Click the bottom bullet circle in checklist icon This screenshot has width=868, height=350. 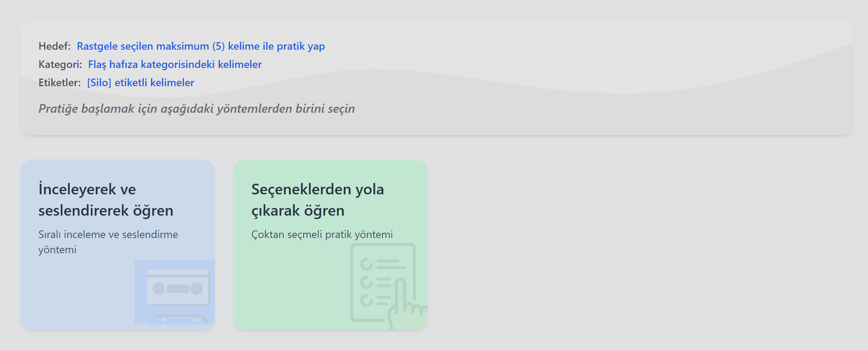pyautogui.click(x=367, y=300)
